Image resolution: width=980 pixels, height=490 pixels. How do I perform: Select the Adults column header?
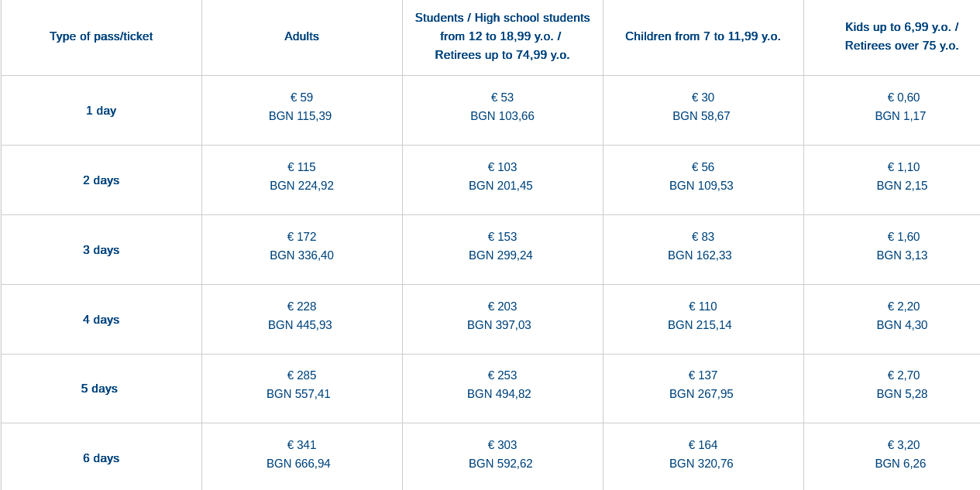pyautogui.click(x=301, y=36)
